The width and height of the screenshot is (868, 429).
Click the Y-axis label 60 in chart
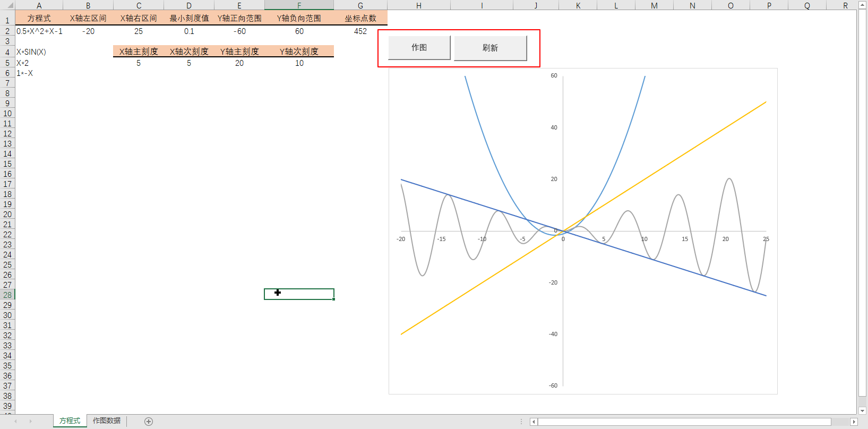[x=554, y=76]
